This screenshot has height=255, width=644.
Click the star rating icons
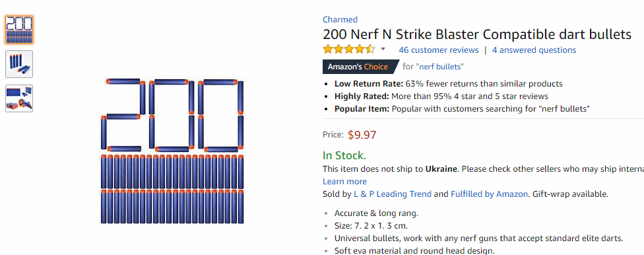coord(348,50)
